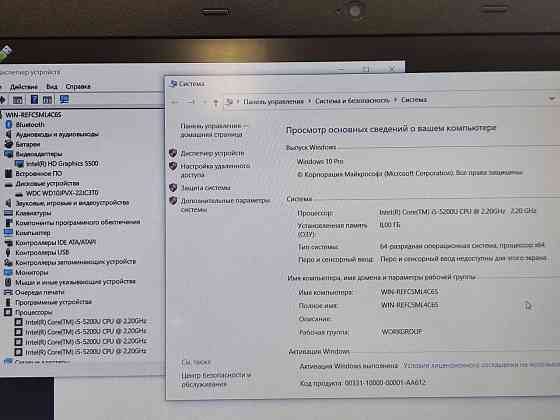
Task: Click the back arrow in System window
Action: click(175, 102)
